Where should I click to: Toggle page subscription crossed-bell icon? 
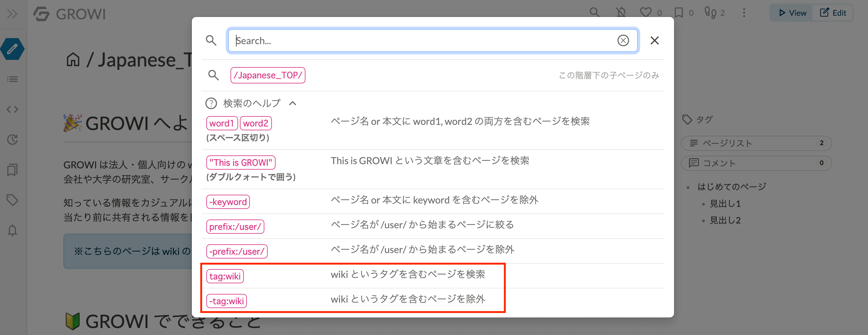click(621, 13)
